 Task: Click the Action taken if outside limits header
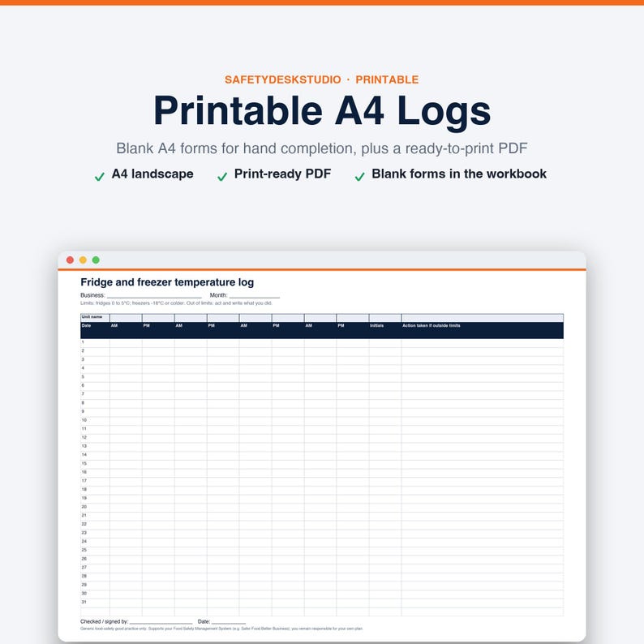click(x=482, y=330)
